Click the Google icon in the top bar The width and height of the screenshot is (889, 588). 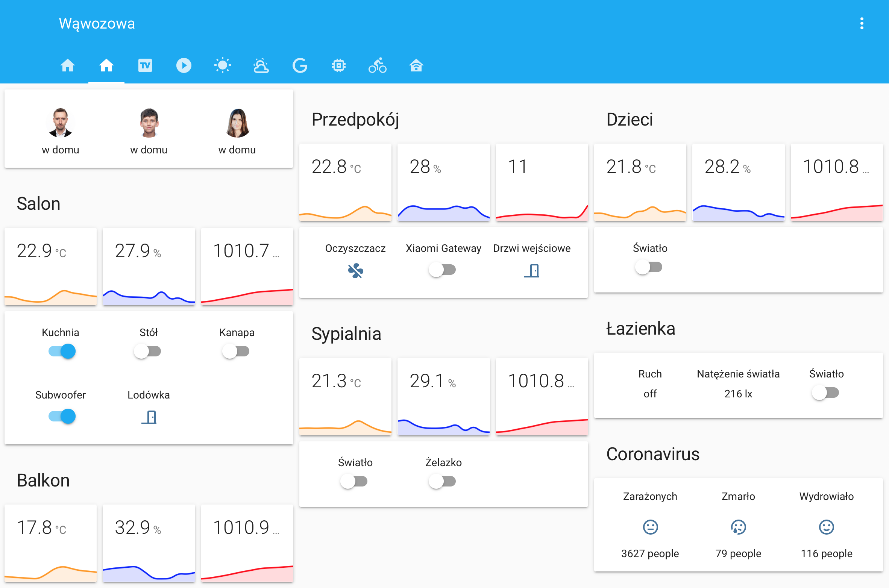(x=300, y=65)
